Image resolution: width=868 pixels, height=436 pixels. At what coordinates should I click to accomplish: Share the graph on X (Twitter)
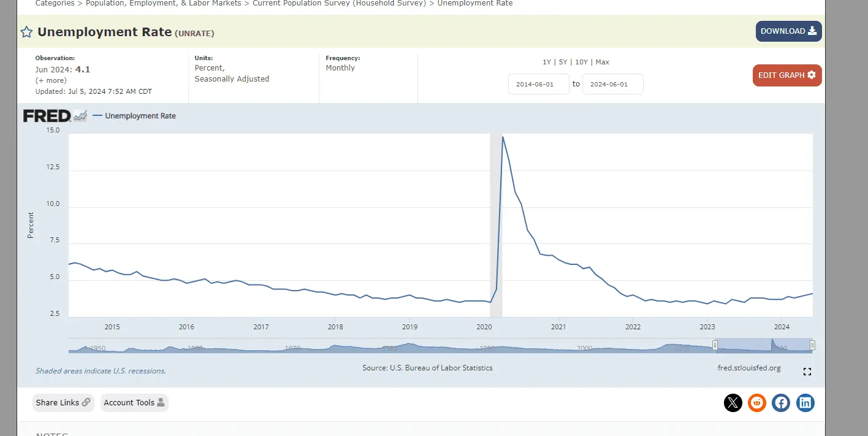tap(733, 403)
